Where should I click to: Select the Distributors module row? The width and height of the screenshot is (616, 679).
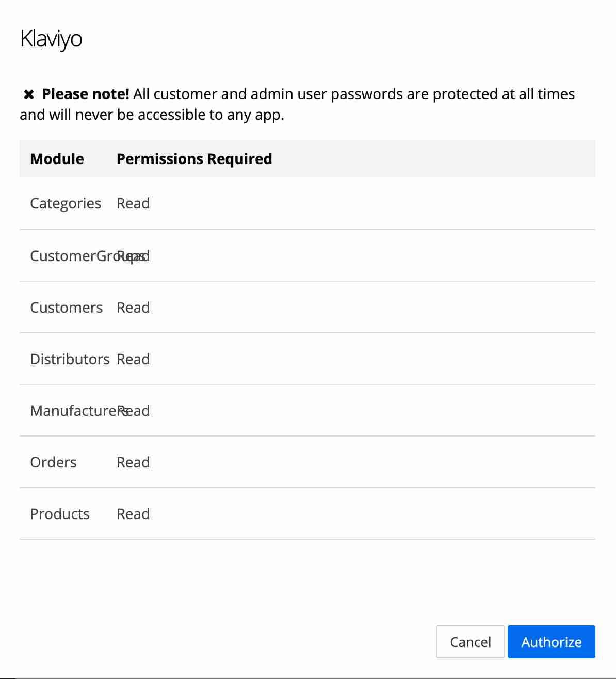[70, 359]
